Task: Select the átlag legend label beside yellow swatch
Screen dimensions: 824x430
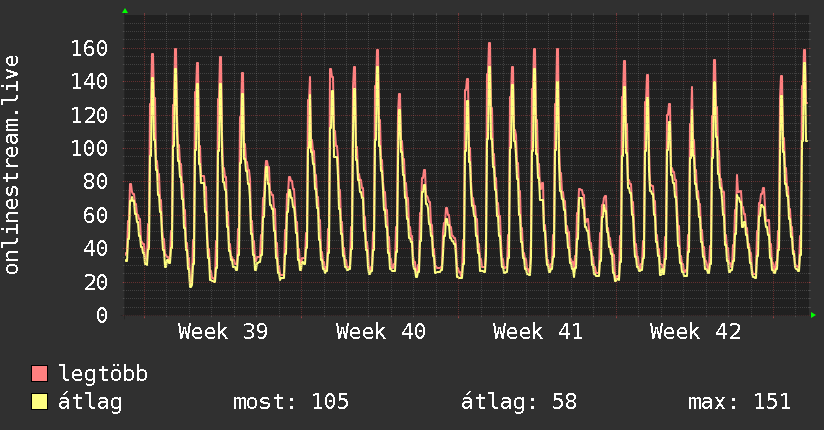Action: pyautogui.click(x=90, y=402)
